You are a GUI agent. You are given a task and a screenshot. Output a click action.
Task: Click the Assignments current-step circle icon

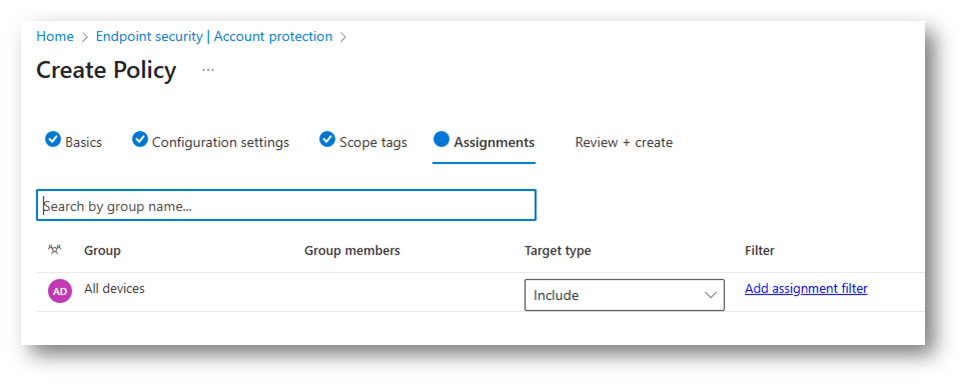coord(442,139)
